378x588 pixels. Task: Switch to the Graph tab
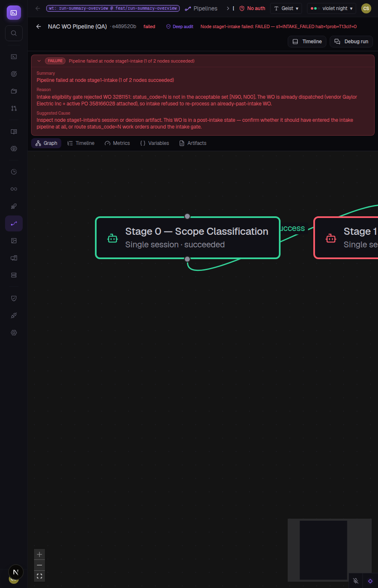[46, 143]
